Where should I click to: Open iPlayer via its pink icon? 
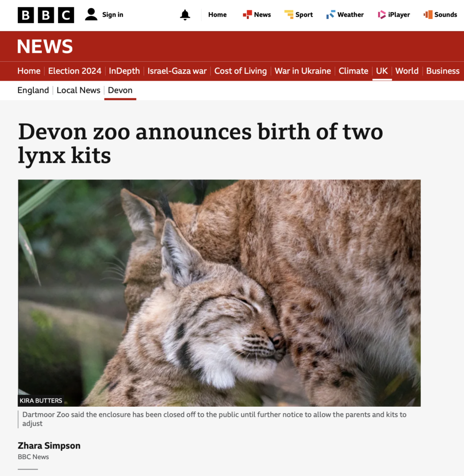(382, 14)
